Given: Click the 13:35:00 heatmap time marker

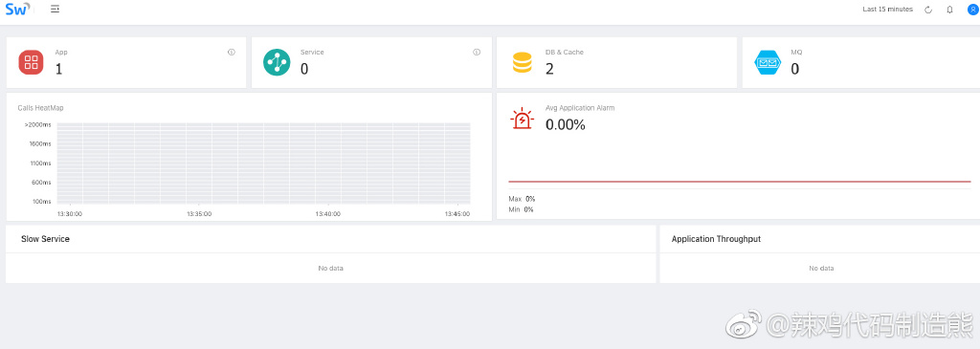Looking at the screenshot, I should [199, 213].
